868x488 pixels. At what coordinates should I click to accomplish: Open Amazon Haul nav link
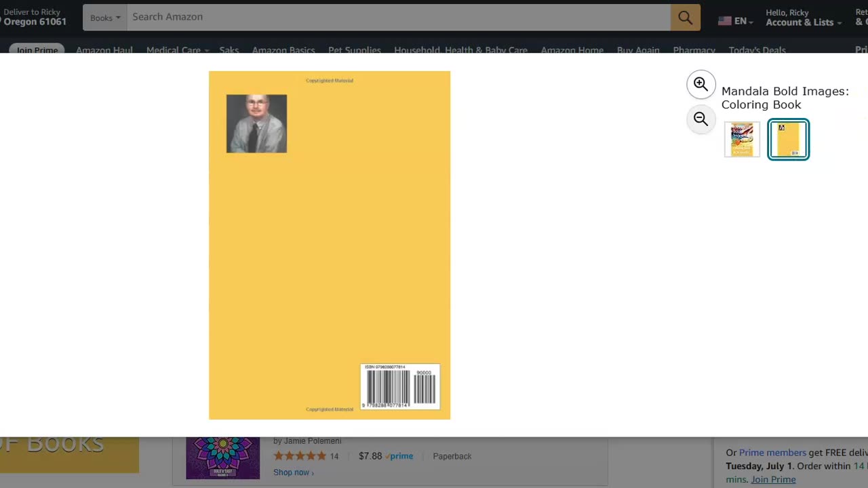click(x=104, y=50)
